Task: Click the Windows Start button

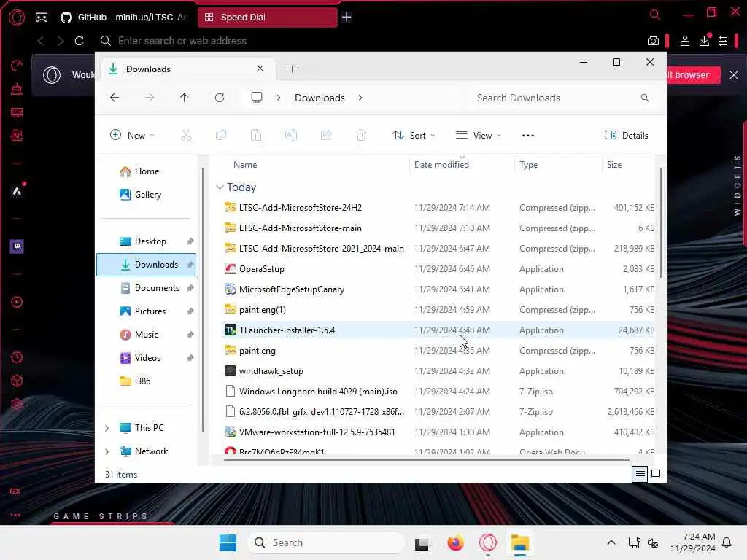Action: [228, 542]
